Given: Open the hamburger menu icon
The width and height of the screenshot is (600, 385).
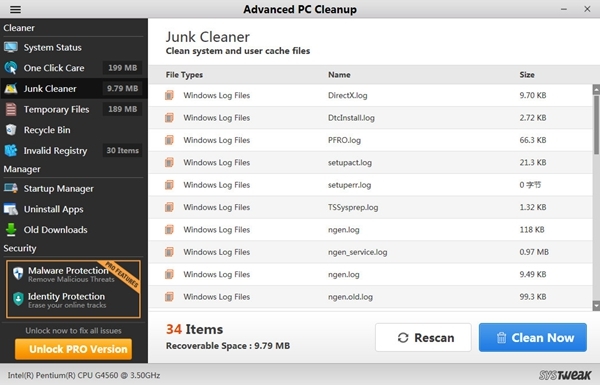Looking at the screenshot, I should 15,9.
